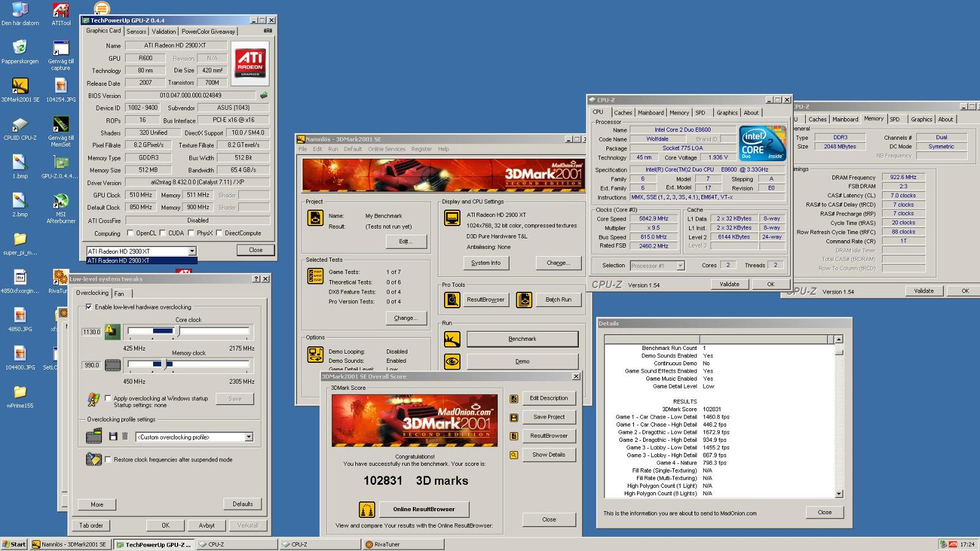Click the Demo eye icon in 3DMark

click(x=452, y=361)
